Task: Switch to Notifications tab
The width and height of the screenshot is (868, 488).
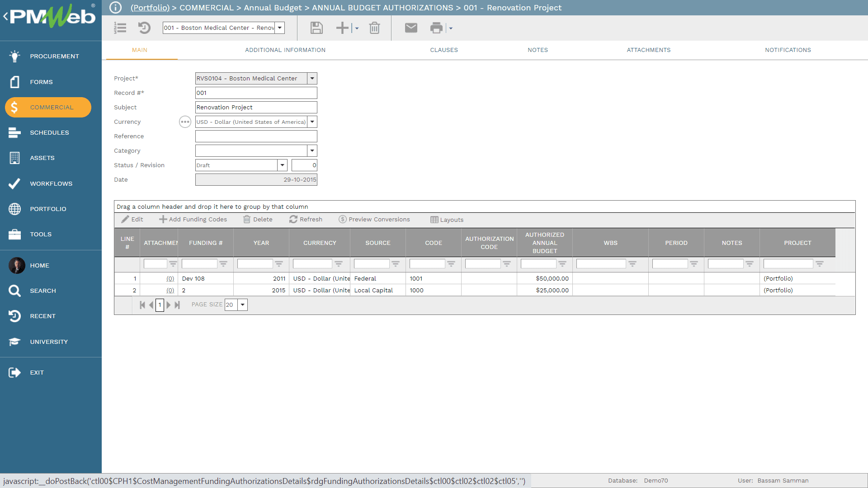Action: [x=788, y=50]
